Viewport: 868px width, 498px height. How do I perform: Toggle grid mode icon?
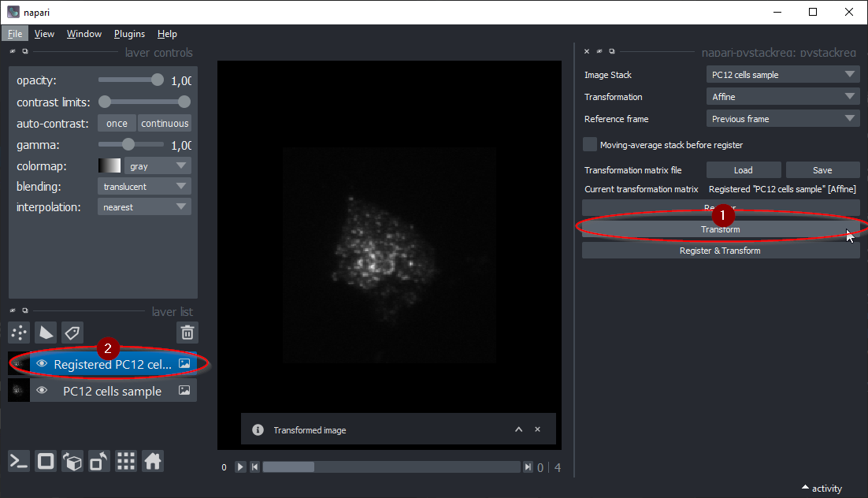pyautogui.click(x=125, y=462)
